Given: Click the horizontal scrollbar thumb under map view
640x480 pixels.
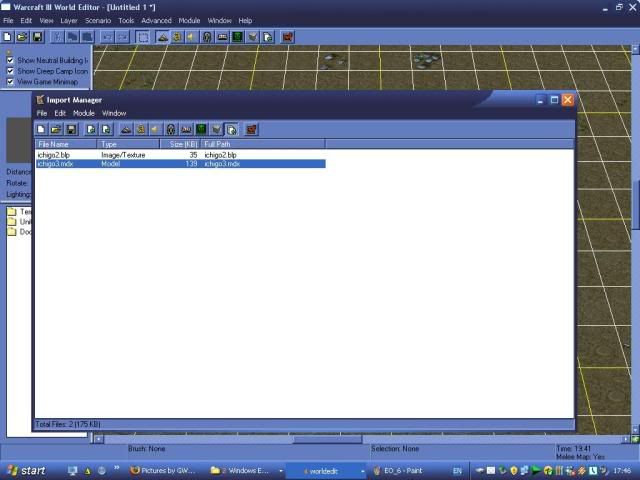Looking at the screenshot, I should click(x=327, y=439).
